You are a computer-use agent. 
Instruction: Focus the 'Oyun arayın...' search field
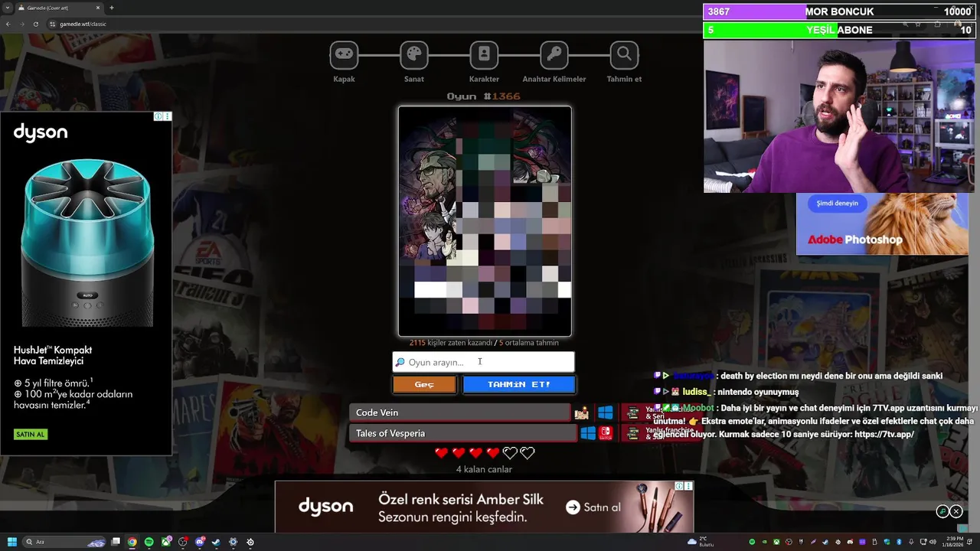tap(483, 362)
